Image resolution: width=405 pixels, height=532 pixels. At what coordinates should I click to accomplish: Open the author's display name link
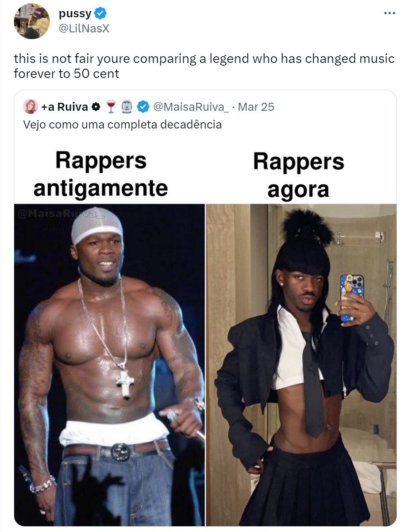75,14
